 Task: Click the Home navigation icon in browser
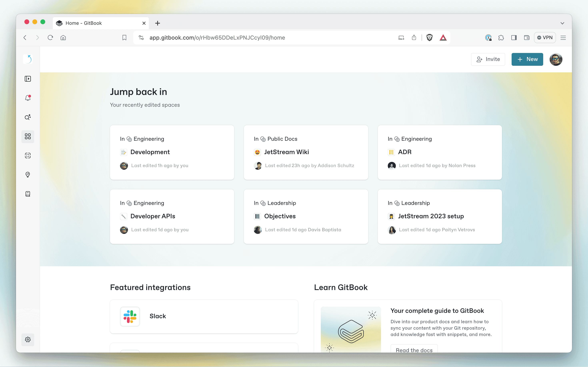(x=63, y=38)
